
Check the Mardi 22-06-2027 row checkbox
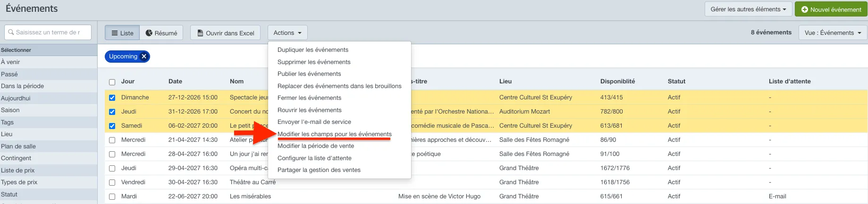pos(112,197)
